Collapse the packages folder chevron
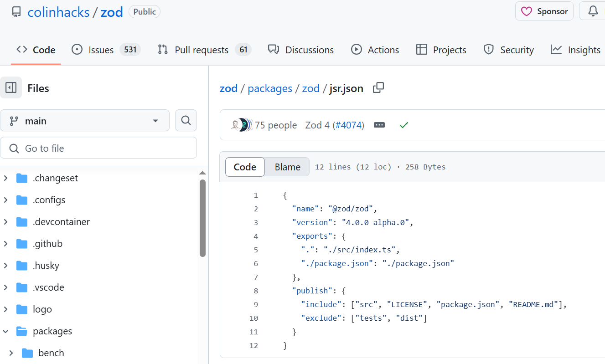Screen dimensions: 605x364 tap(5, 331)
